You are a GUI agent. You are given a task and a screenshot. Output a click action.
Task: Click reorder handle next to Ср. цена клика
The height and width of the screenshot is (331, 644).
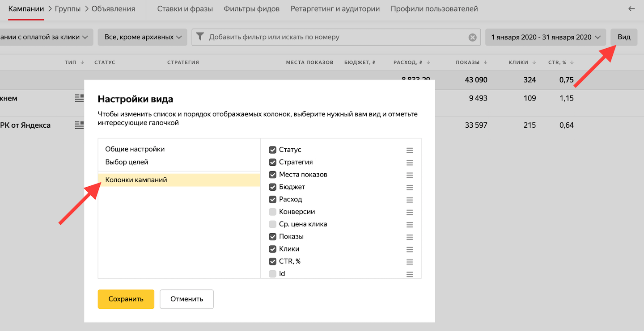pyautogui.click(x=410, y=225)
